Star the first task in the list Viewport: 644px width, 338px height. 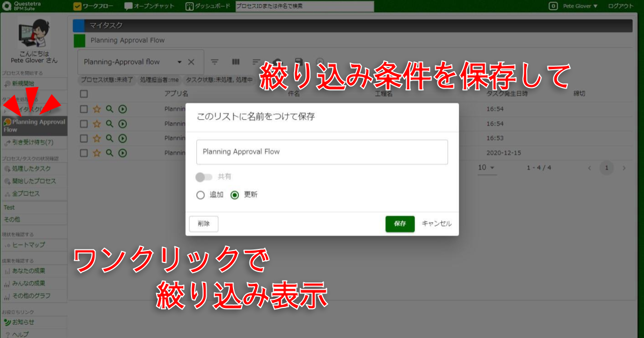97,109
